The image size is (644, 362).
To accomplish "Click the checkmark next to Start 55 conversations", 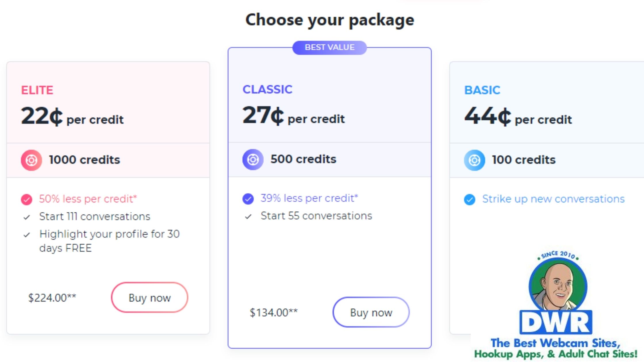I will pos(248,217).
